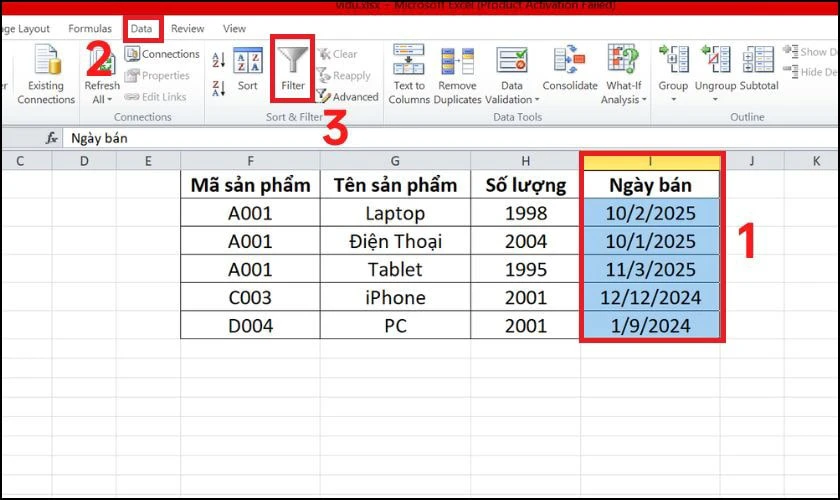Image resolution: width=840 pixels, height=500 pixels.
Task: Select column G header
Action: (x=395, y=161)
